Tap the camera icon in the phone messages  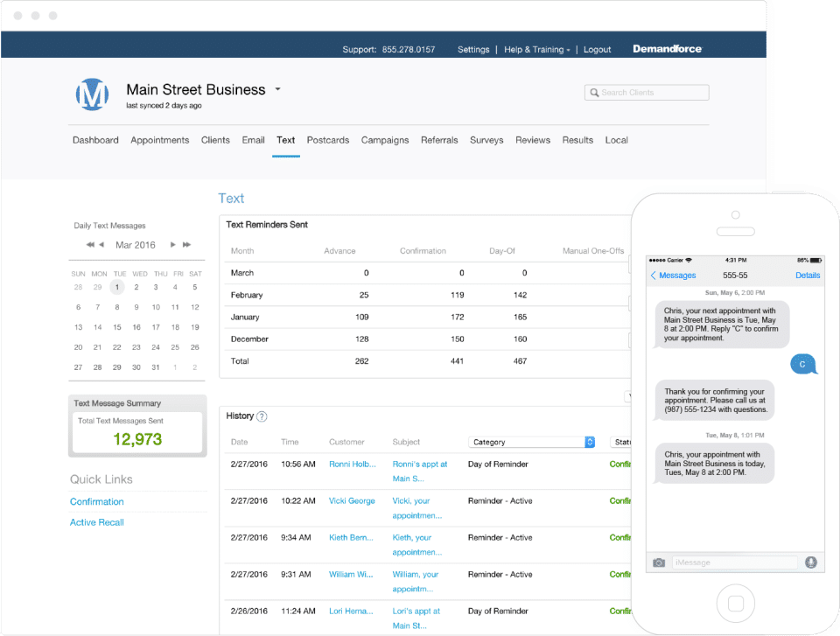[659, 563]
